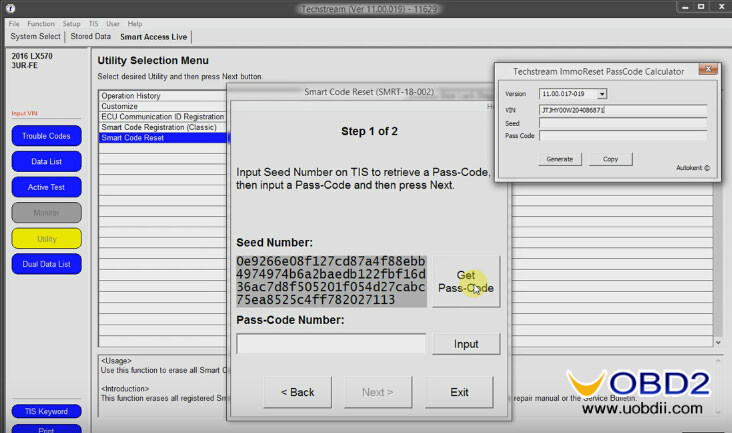Click the Pass Code field in Calculator
This screenshot has width=732, height=433.
click(x=623, y=136)
